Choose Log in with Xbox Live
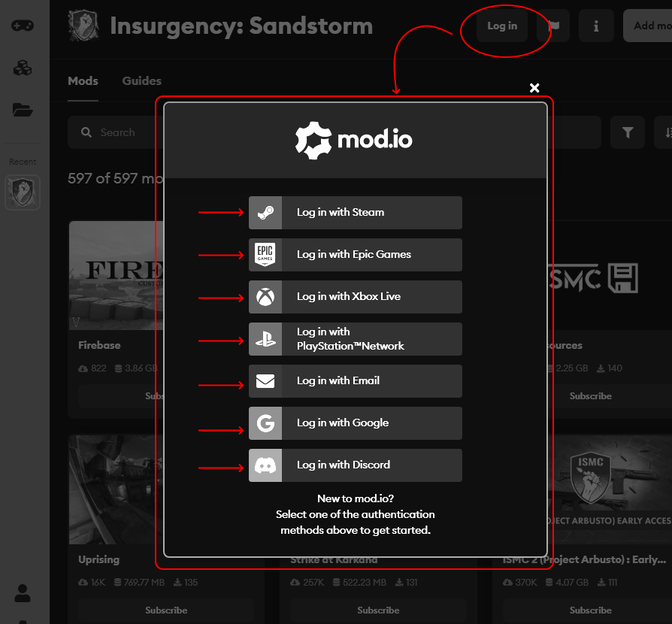 (x=356, y=296)
